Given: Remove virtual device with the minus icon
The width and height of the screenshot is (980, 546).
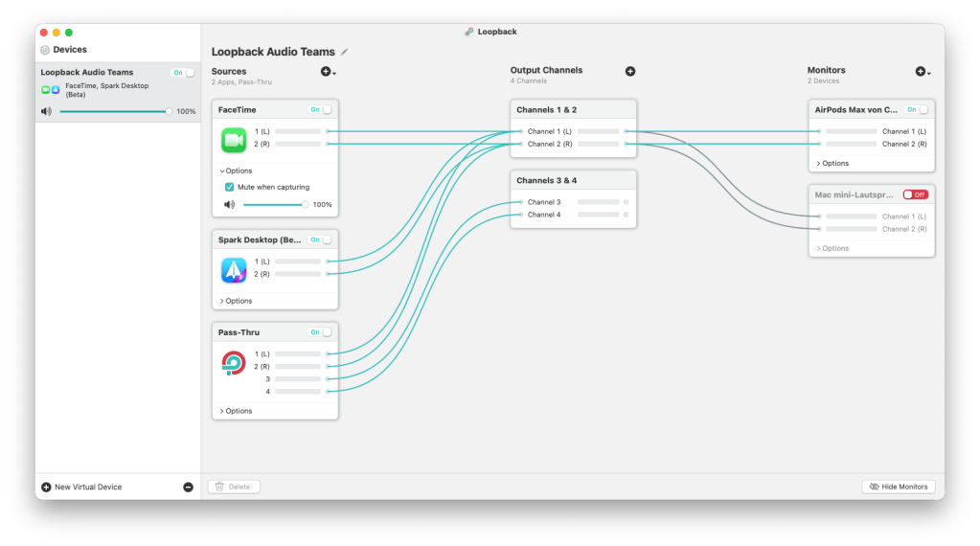Looking at the screenshot, I should point(188,487).
